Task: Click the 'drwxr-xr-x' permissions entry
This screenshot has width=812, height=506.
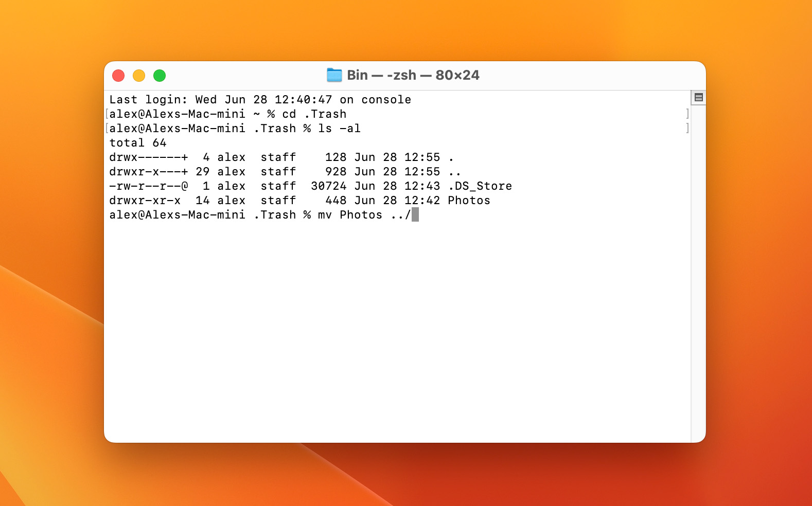Action: (x=145, y=201)
